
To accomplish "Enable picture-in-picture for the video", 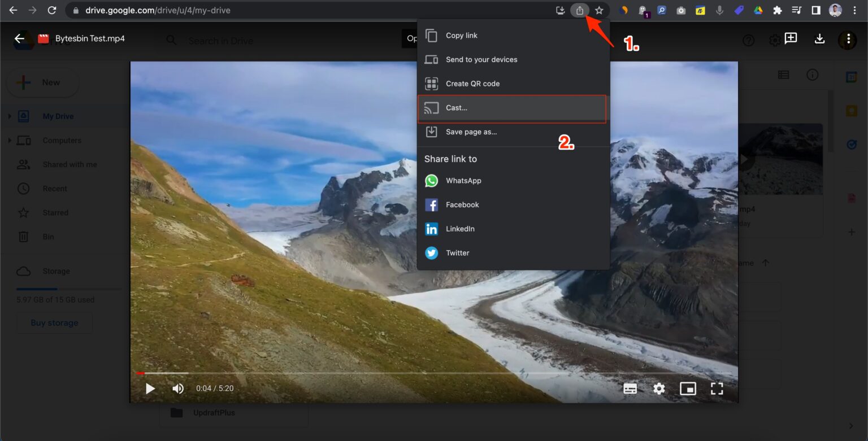I will coord(688,388).
